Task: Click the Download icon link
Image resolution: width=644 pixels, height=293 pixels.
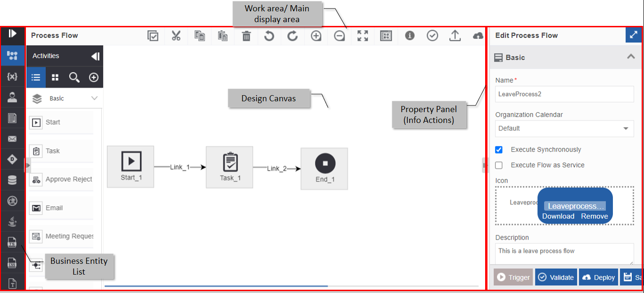Action: pyautogui.click(x=558, y=216)
